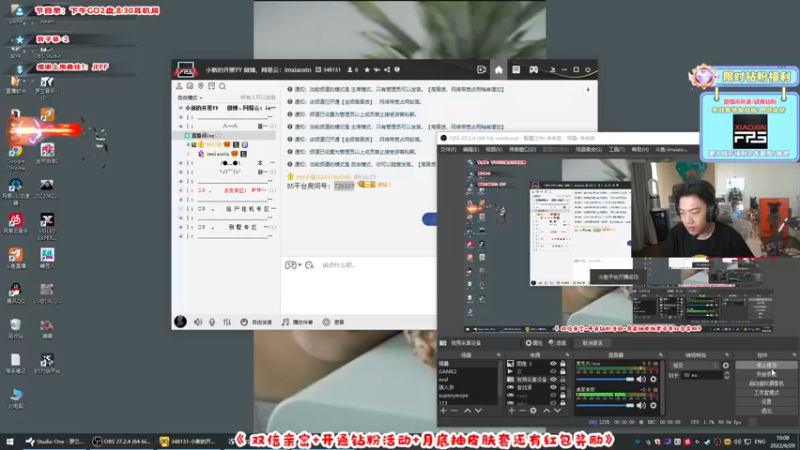This screenshot has width=800, height=450.
Task: Open the NetEase Cloud Music desktop icon
Action: click(x=15, y=224)
